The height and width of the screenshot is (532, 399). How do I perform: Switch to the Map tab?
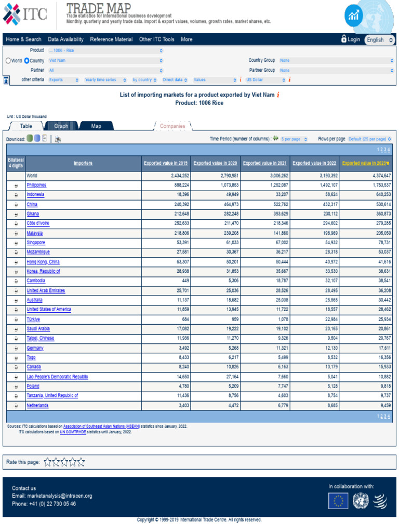pos(96,126)
